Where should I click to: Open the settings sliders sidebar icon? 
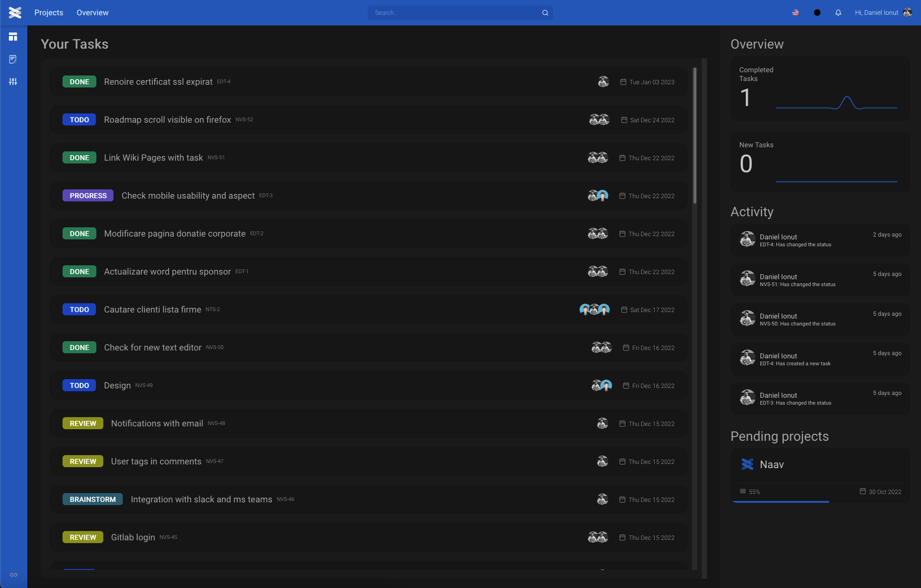coord(13,81)
